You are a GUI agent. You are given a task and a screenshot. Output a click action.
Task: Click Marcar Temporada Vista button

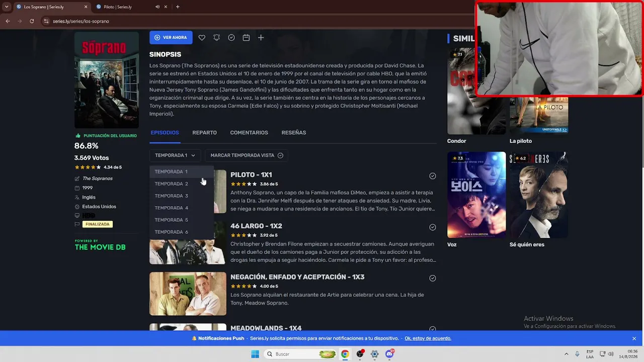tap(247, 155)
